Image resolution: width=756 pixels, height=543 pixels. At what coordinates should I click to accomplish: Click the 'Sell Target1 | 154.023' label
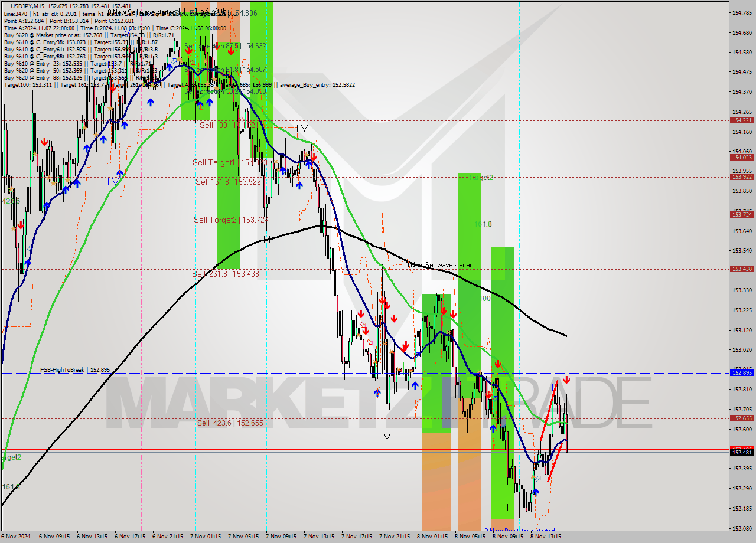[230, 162]
